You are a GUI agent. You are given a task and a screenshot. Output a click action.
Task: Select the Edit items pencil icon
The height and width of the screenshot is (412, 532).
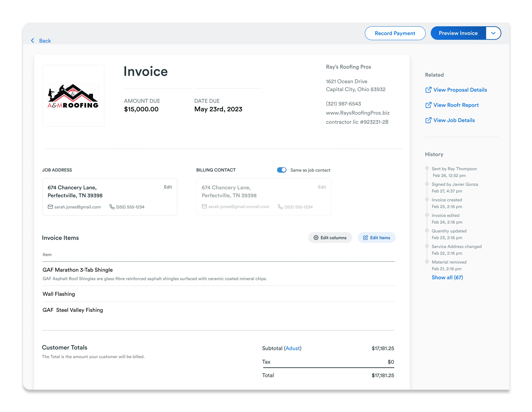click(x=366, y=237)
